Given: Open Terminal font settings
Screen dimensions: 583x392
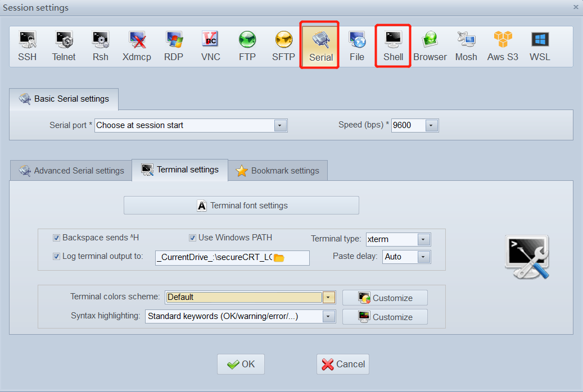Looking at the screenshot, I should pos(241,206).
